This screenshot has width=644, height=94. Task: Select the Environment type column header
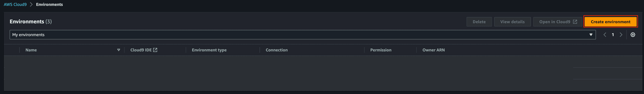coord(209,50)
